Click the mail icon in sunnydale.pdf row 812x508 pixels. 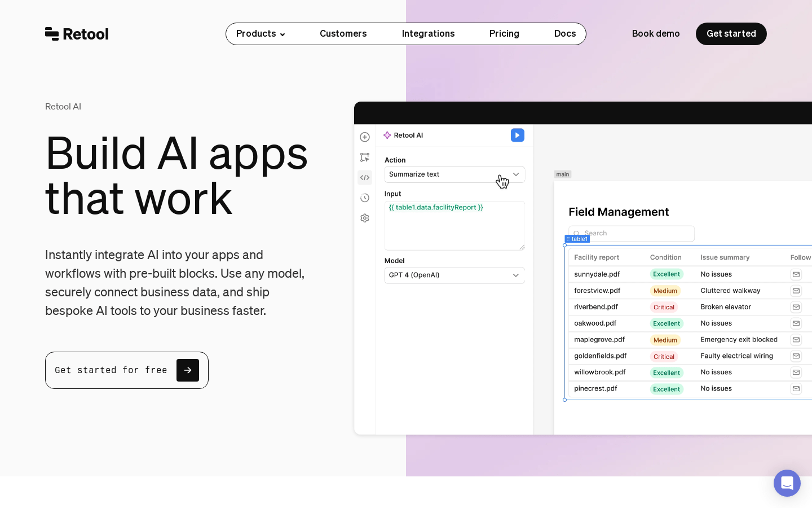click(796, 274)
